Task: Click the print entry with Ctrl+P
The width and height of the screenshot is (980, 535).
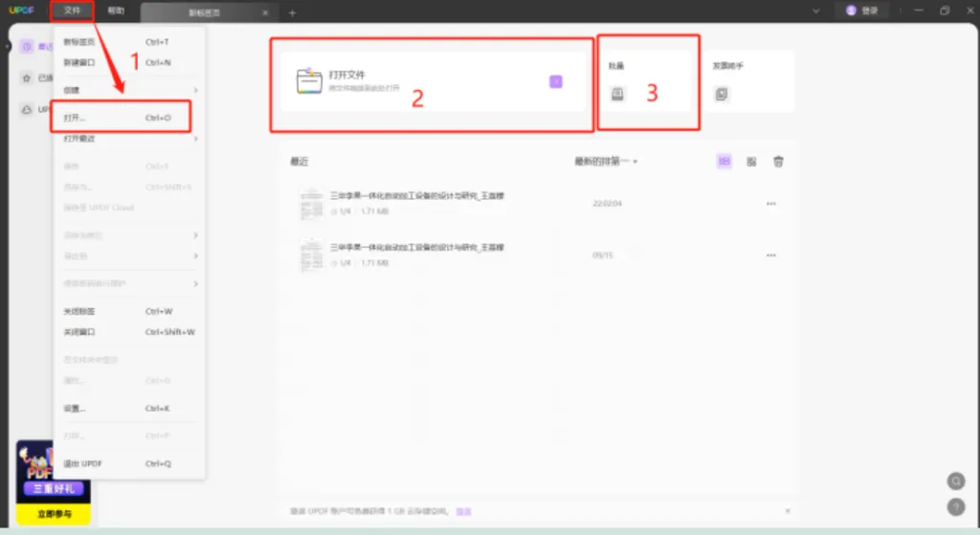Action: click(x=128, y=435)
